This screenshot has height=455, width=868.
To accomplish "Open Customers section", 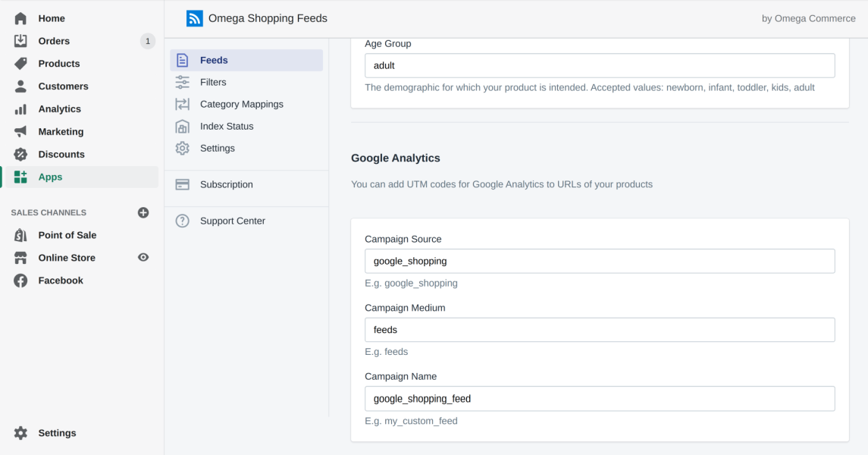I will (x=63, y=86).
